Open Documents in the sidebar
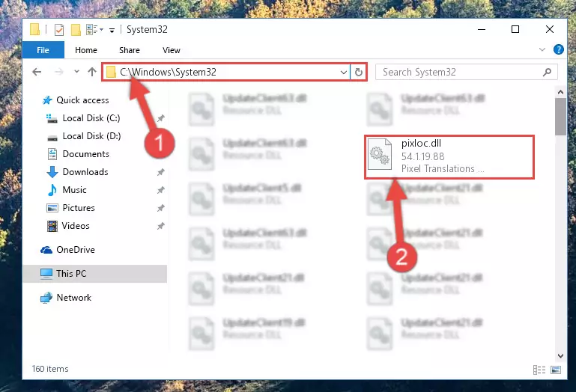The image size is (576, 392). tap(85, 154)
